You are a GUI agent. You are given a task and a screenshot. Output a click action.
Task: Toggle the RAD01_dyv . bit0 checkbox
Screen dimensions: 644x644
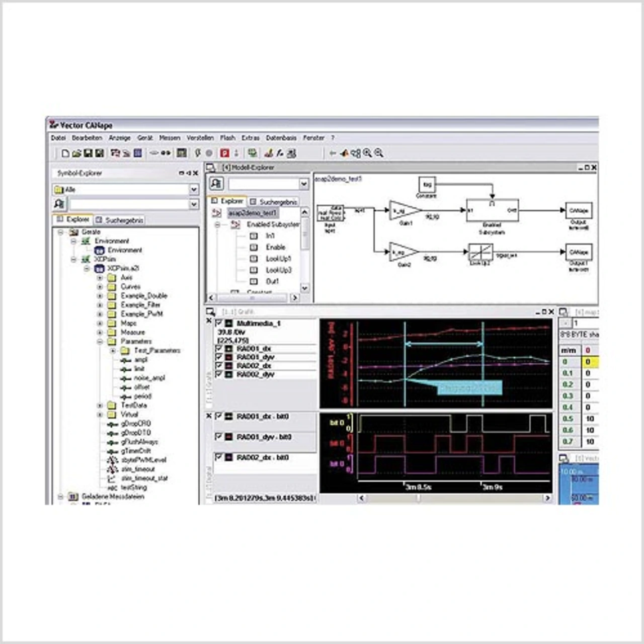(x=219, y=437)
